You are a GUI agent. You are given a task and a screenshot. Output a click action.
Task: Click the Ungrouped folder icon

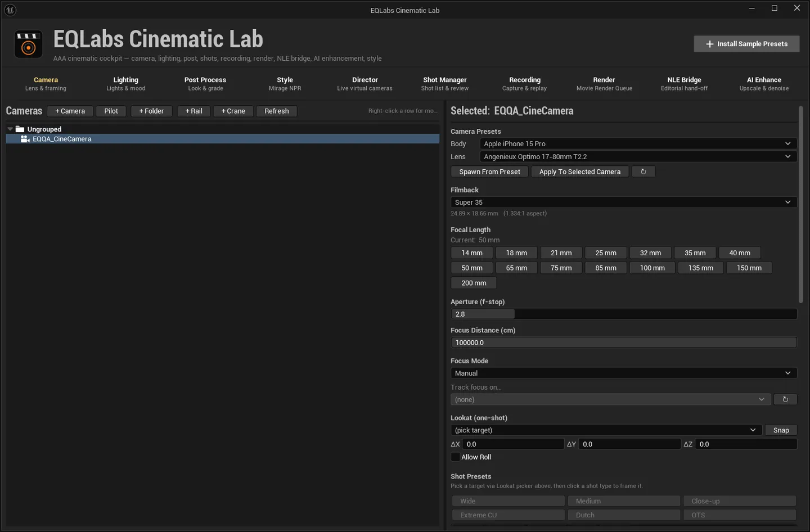point(20,129)
